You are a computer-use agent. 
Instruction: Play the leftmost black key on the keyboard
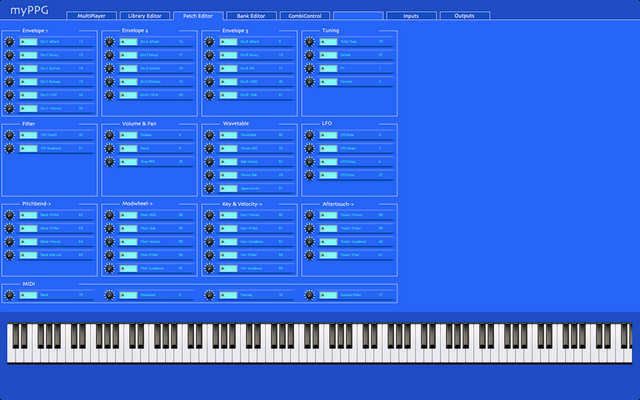pyautogui.click(x=16, y=336)
